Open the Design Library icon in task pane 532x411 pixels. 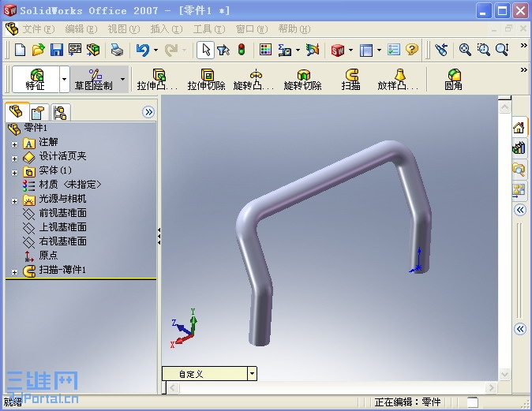point(519,148)
